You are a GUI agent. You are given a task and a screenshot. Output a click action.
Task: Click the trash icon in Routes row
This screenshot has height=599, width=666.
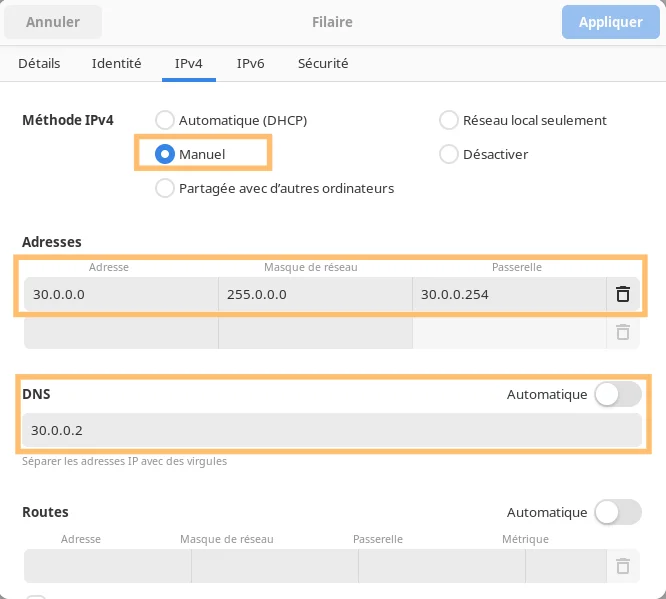pyautogui.click(x=623, y=566)
